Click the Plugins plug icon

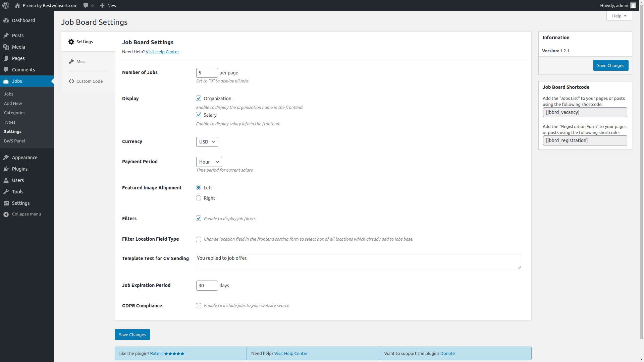click(x=6, y=169)
